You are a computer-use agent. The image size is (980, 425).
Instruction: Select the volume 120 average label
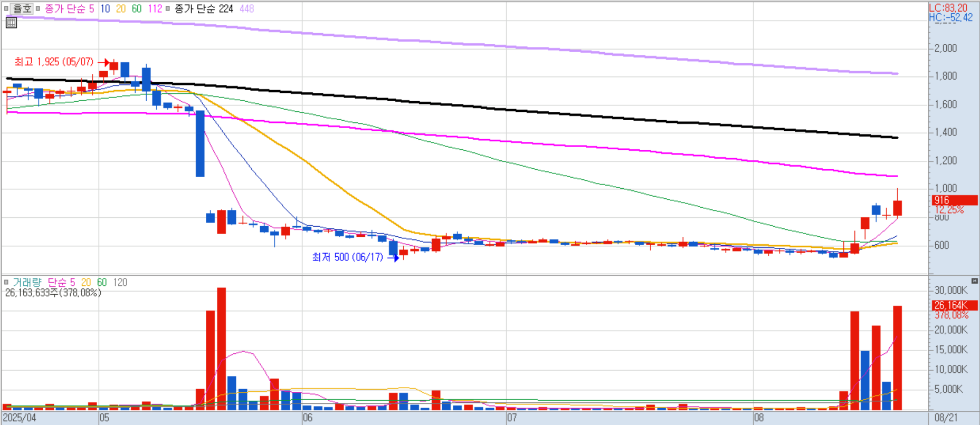(120, 282)
